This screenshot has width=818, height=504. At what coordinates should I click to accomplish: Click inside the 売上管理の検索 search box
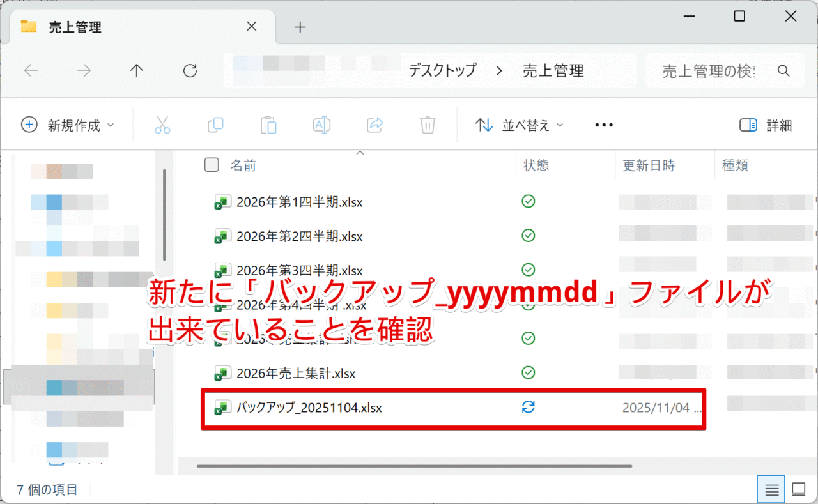point(709,70)
